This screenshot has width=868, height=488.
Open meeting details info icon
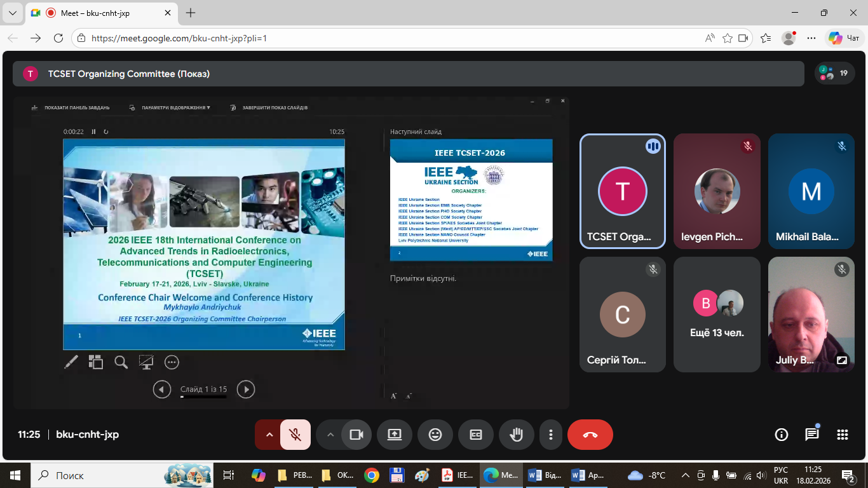781,435
